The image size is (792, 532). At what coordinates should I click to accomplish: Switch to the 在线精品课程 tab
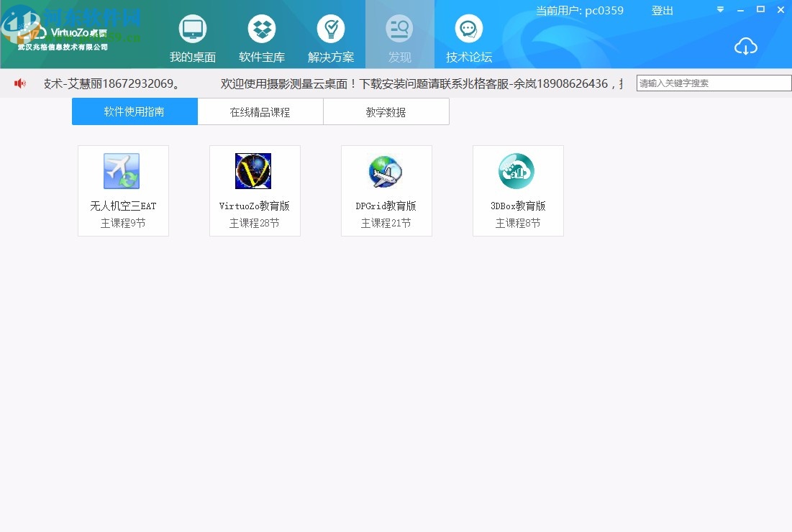pyautogui.click(x=260, y=111)
